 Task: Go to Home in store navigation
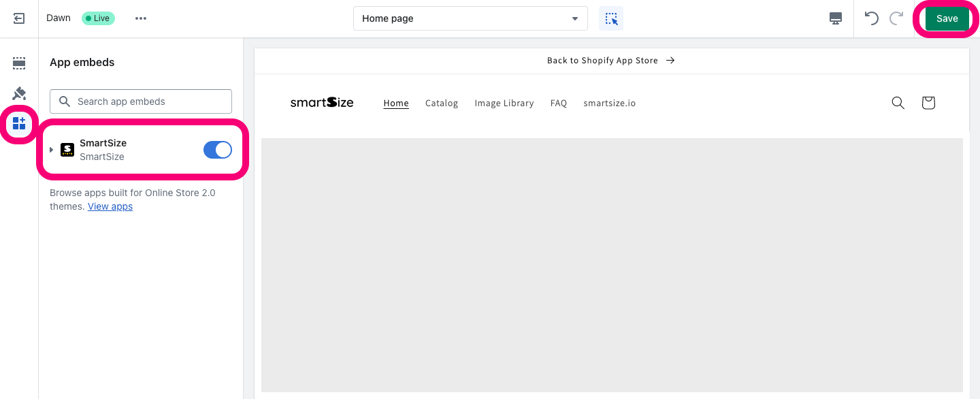[396, 103]
